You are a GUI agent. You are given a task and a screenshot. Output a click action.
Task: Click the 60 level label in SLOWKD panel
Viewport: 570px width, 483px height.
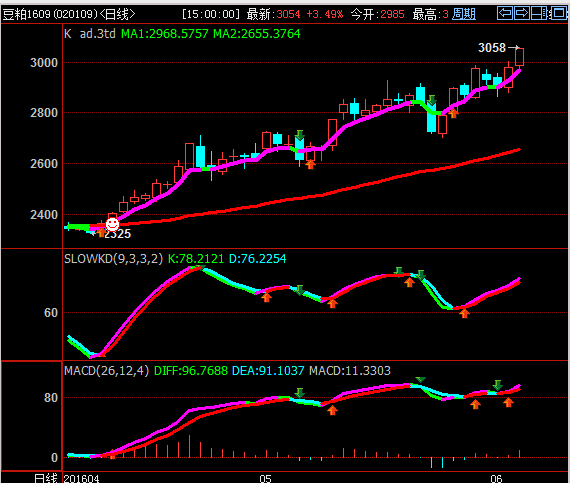point(51,313)
